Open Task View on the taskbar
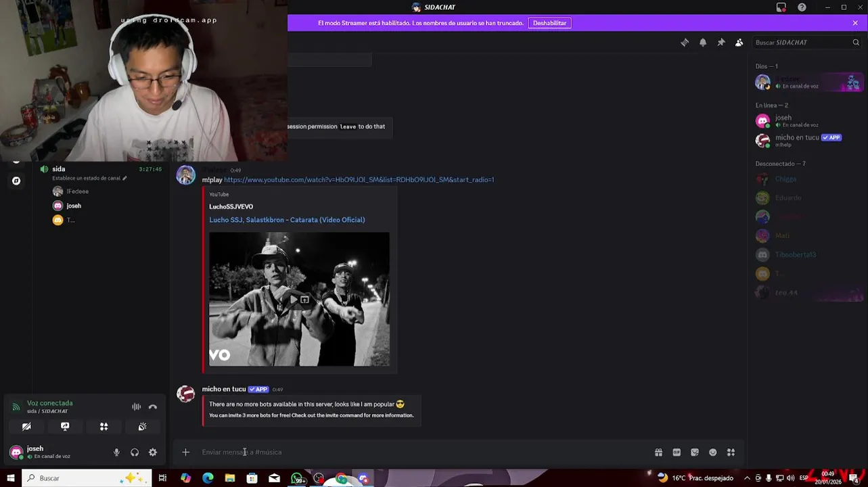868x487 pixels. point(162,478)
